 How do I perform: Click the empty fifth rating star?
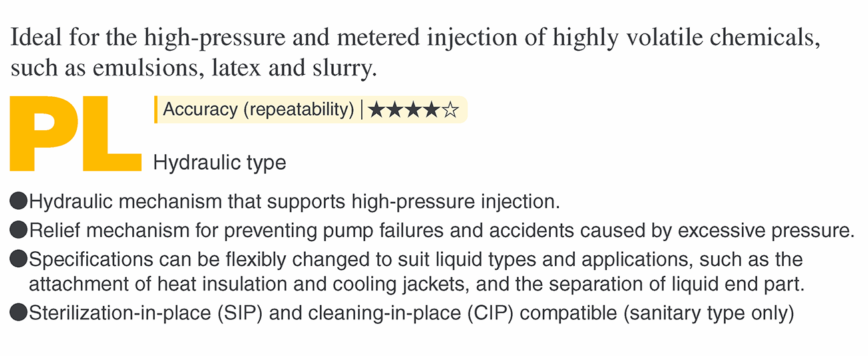(x=451, y=110)
